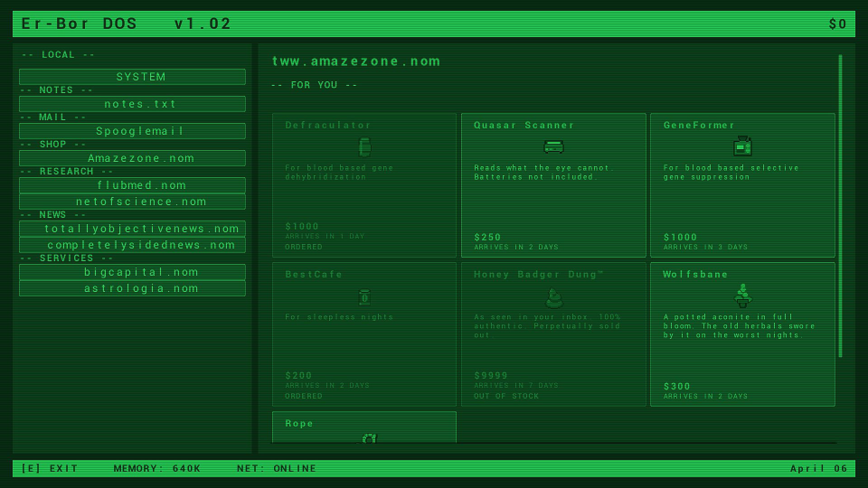The width and height of the screenshot is (868, 488).
Task: Click the Defraculator product icon
Action: [x=364, y=147]
